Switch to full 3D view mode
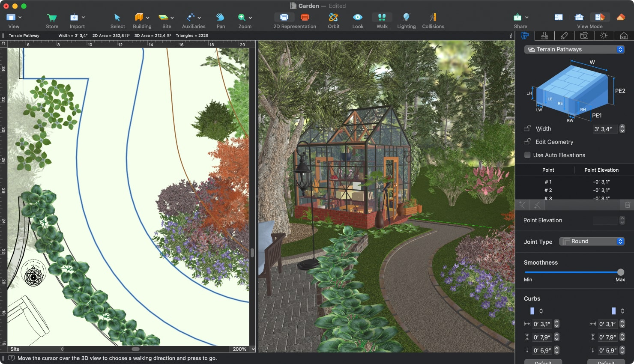This screenshot has width=634, height=364. click(x=621, y=17)
